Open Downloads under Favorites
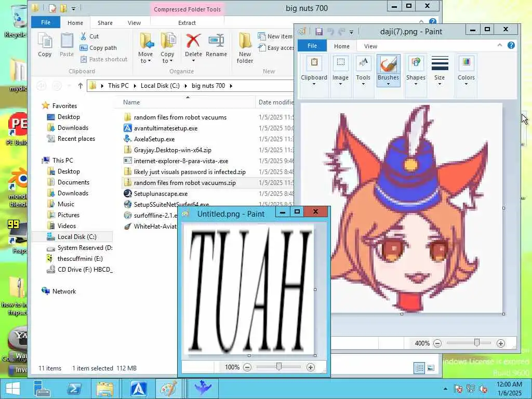532x399 pixels. [x=73, y=128]
